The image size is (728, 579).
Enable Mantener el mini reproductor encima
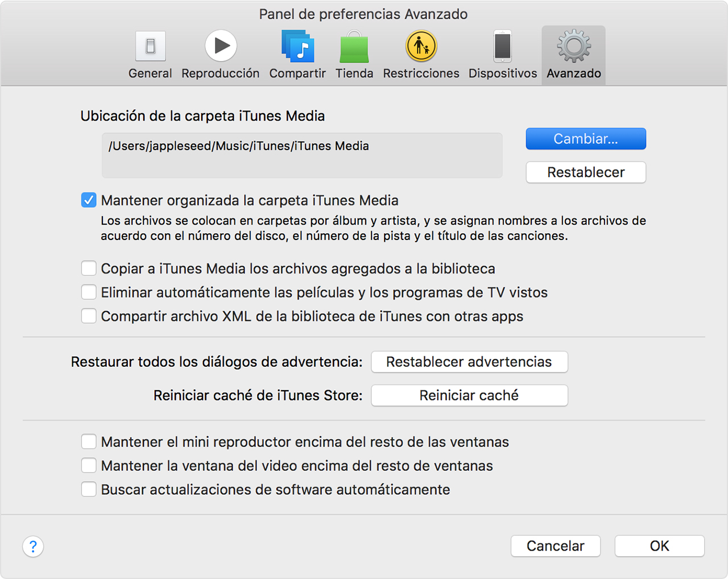89,442
